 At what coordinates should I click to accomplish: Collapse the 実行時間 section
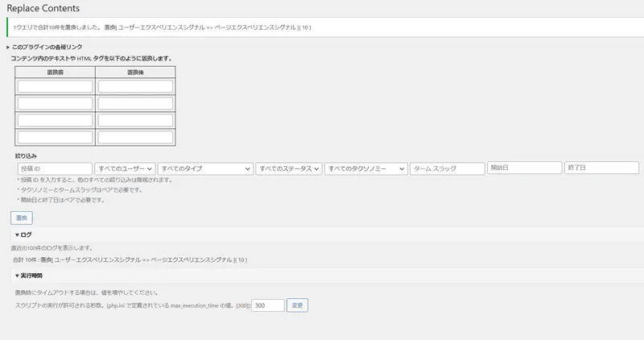[29, 276]
